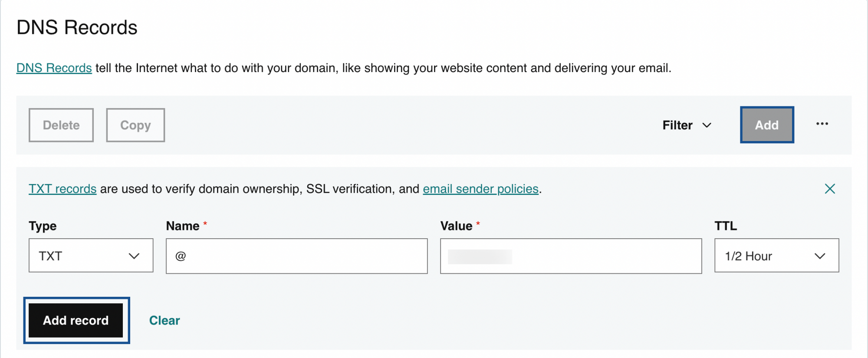The width and height of the screenshot is (868, 358).
Task: Open the TXT records link
Action: (62, 189)
